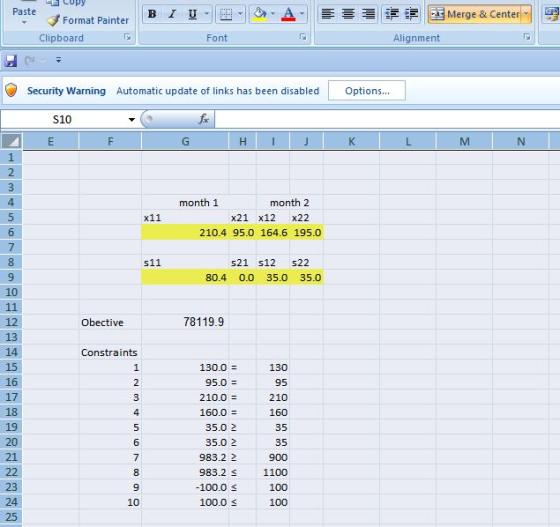Save workbook with floppy disk icon
Image resolution: width=560 pixels, height=527 pixels.
point(11,61)
